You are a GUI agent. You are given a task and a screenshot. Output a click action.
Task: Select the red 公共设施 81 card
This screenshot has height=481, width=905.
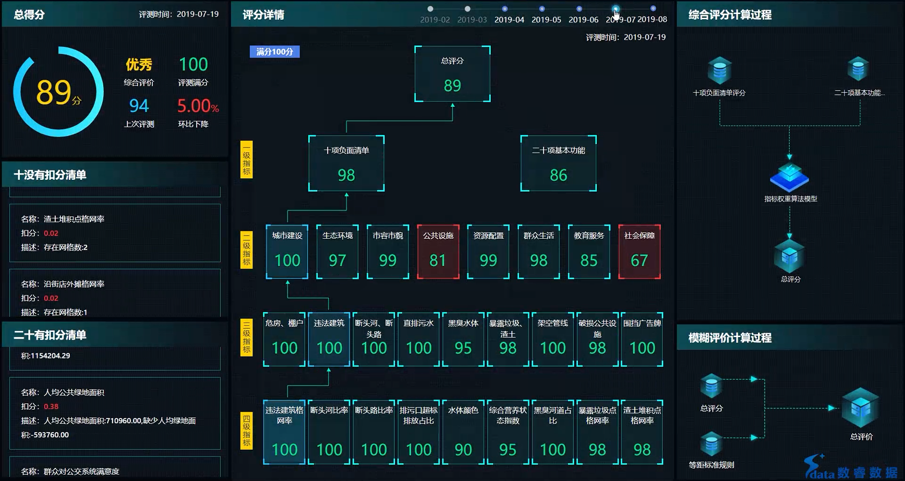pos(438,252)
